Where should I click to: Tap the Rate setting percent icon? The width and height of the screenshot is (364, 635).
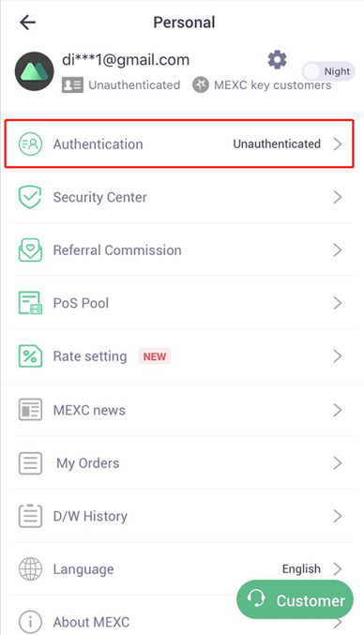click(x=30, y=356)
